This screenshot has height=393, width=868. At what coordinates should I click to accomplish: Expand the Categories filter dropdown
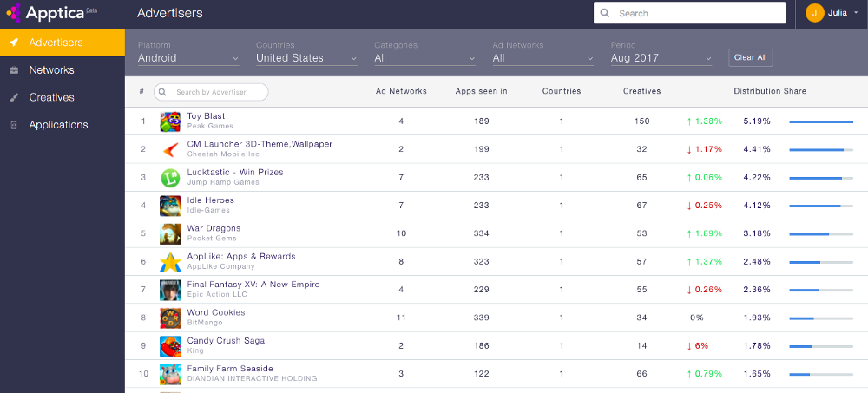pyautogui.click(x=424, y=58)
